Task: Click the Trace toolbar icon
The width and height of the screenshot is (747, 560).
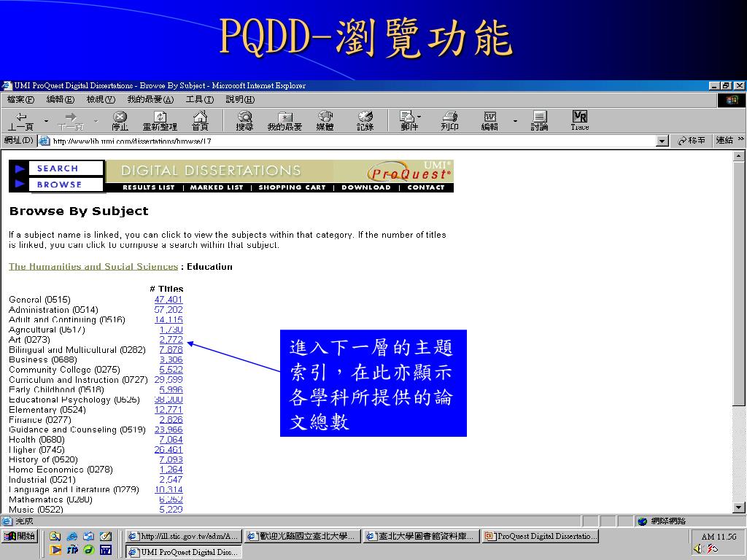Action: [x=580, y=121]
